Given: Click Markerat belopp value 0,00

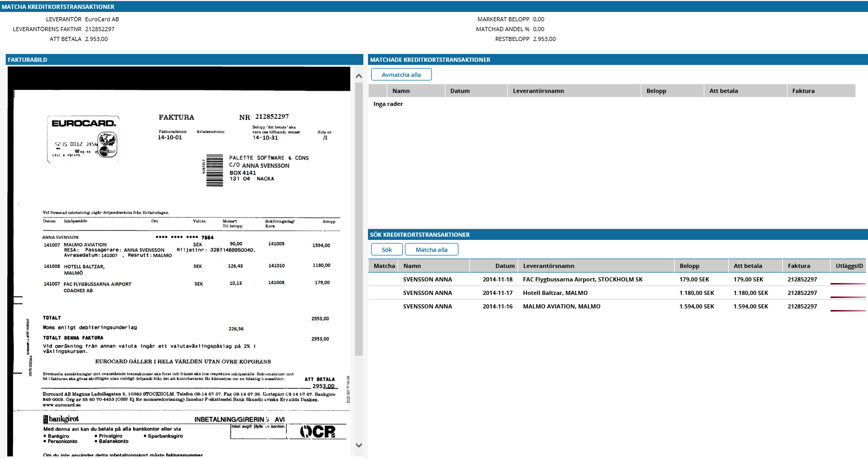Looking at the screenshot, I should pyautogui.click(x=538, y=19).
